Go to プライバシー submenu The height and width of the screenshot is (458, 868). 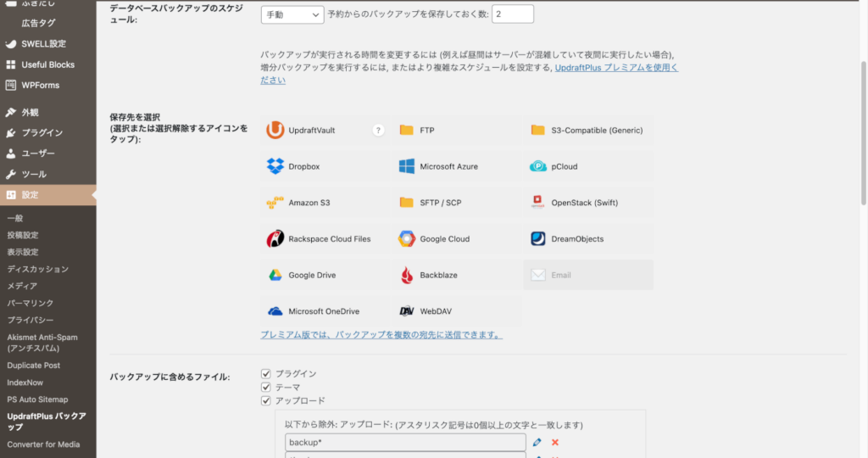tap(31, 320)
